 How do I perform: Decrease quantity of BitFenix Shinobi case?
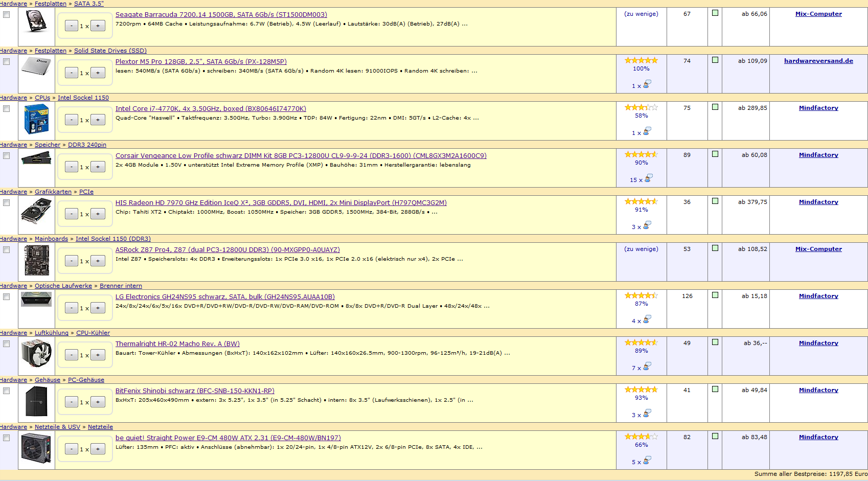click(72, 402)
